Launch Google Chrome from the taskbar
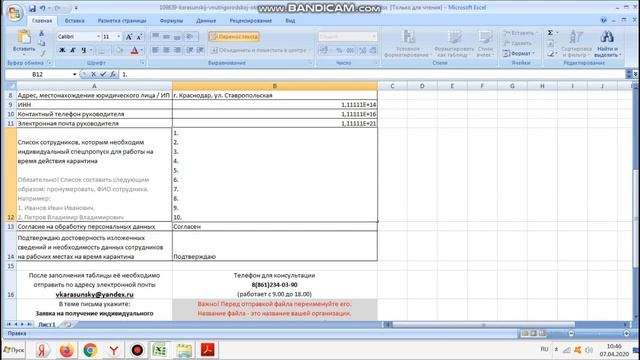The height and width of the screenshot is (360, 640). click(90, 350)
